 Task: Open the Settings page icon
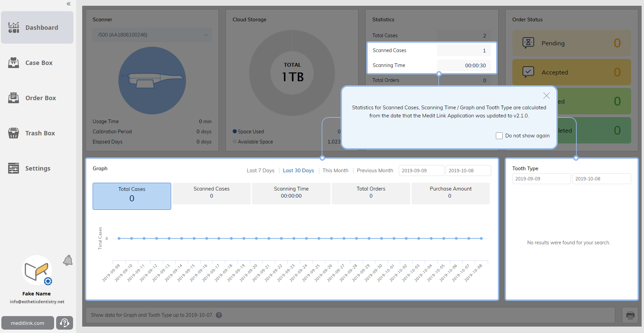pyautogui.click(x=14, y=168)
